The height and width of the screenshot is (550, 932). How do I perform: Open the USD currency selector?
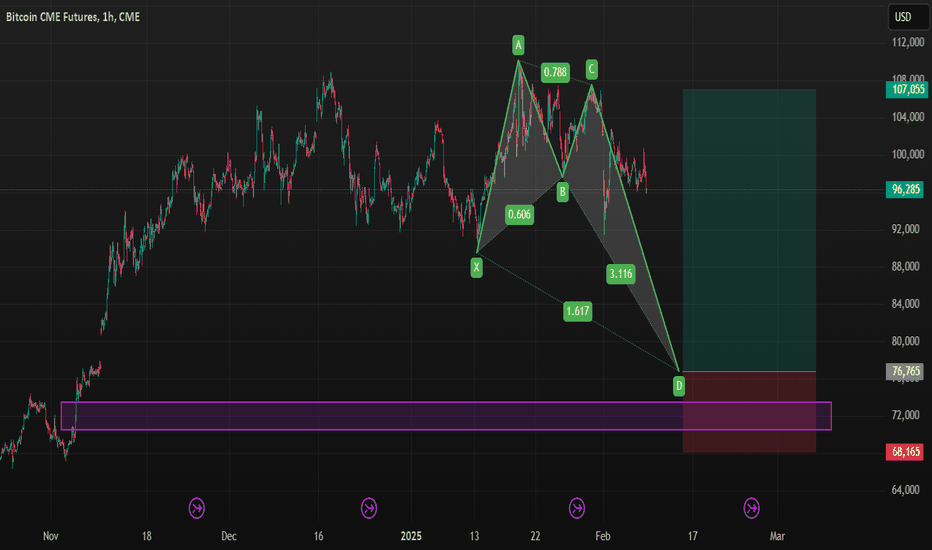click(907, 17)
